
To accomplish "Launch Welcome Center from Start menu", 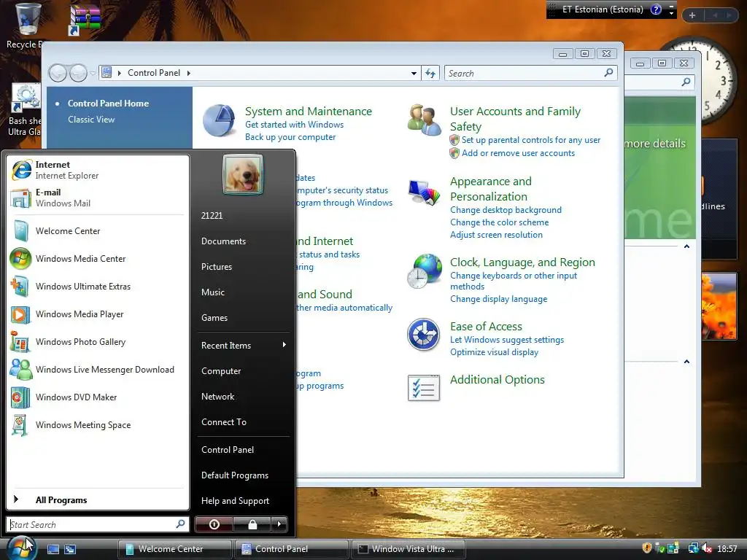I will click(x=98, y=231).
